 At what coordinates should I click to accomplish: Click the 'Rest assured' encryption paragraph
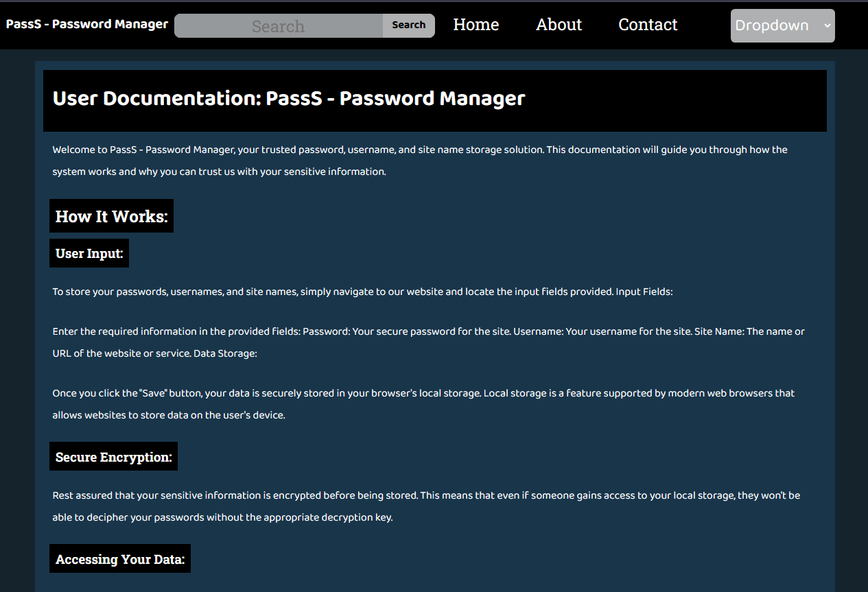point(426,506)
